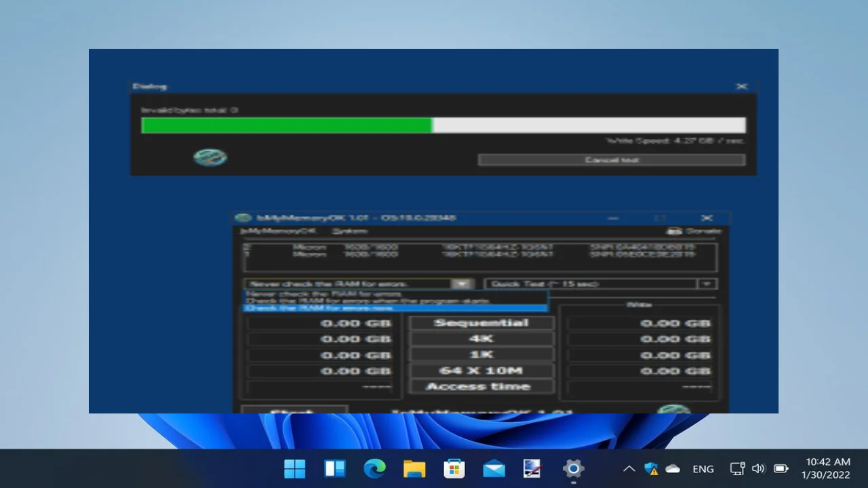
Task: Click the battery status tray icon
Action: click(781, 468)
